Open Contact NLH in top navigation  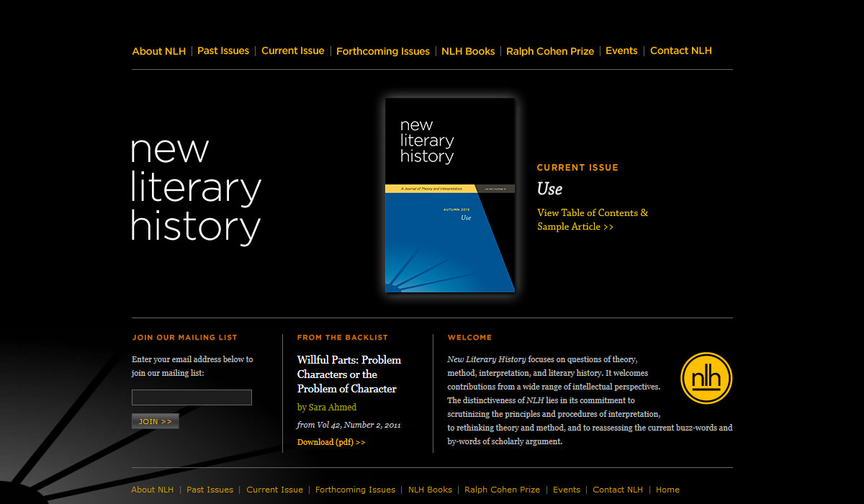pos(681,51)
